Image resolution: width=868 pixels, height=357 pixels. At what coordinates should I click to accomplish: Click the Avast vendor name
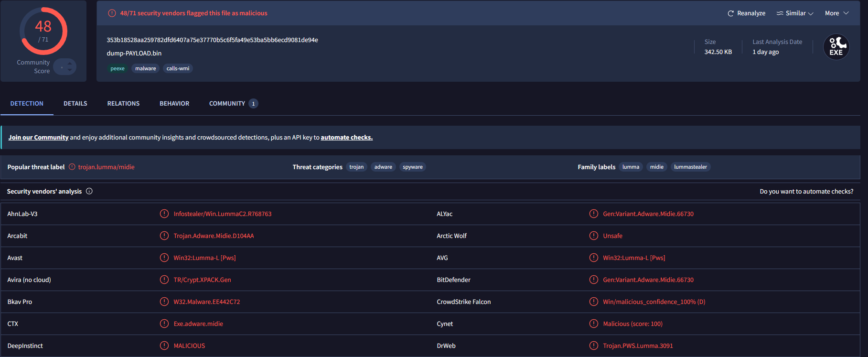click(15, 258)
